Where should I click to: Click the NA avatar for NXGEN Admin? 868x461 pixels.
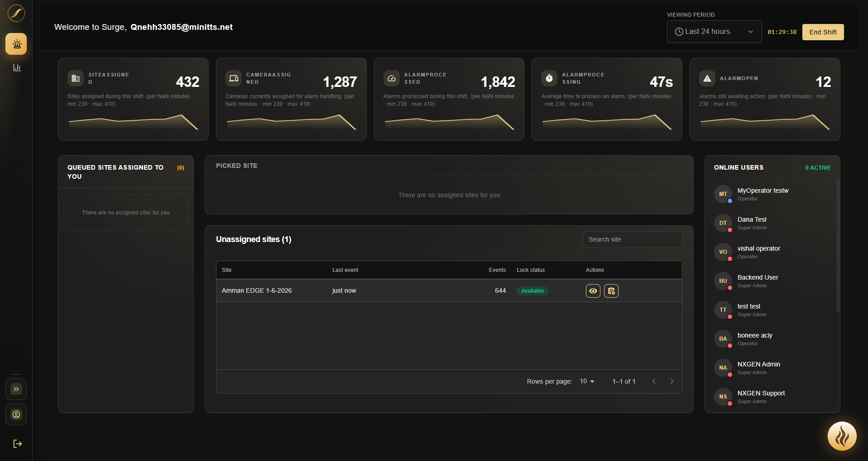(723, 368)
